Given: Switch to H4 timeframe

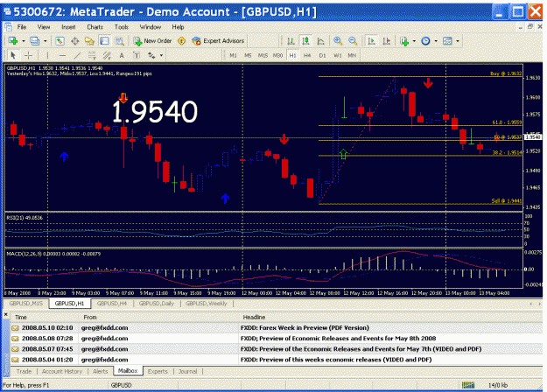Looking at the screenshot, I should pos(307,55).
